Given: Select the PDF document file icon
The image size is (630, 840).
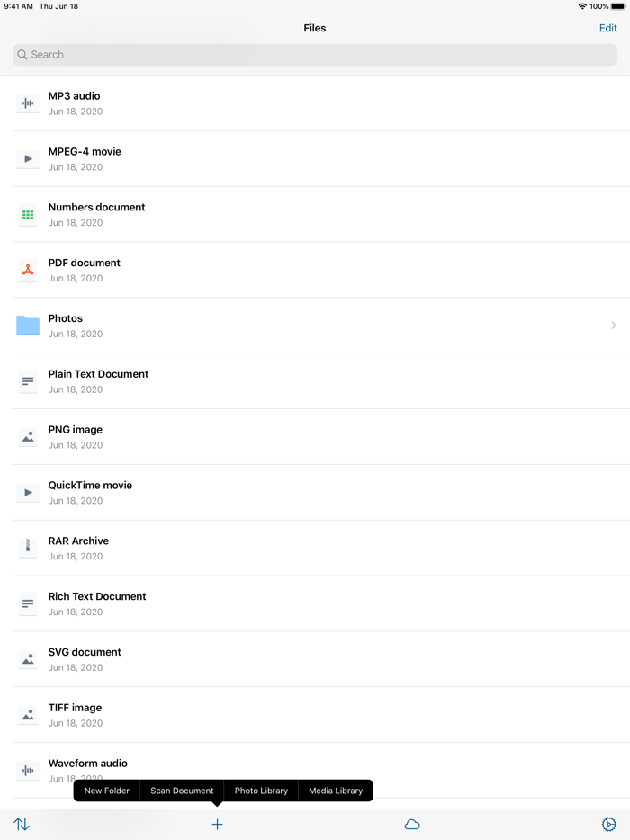Looking at the screenshot, I should coord(27,270).
